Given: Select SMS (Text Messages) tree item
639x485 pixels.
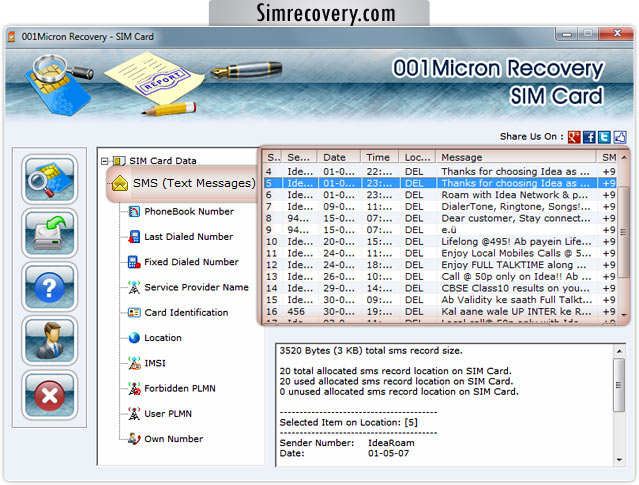Looking at the screenshot, I should 194,183.
